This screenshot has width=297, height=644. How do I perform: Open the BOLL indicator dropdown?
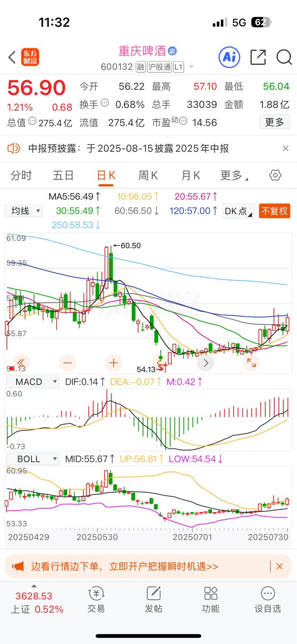pyautogui.click(x=33, y=459)
